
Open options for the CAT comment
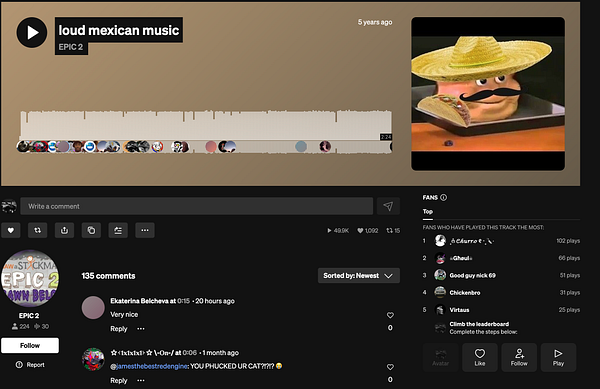pyautogui.click(x=141, y=380)
